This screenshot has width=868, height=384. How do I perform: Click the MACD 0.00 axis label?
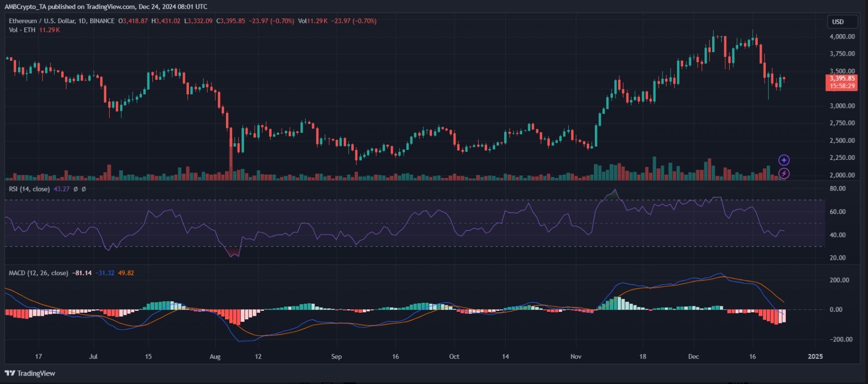click(x=835, y=310)
